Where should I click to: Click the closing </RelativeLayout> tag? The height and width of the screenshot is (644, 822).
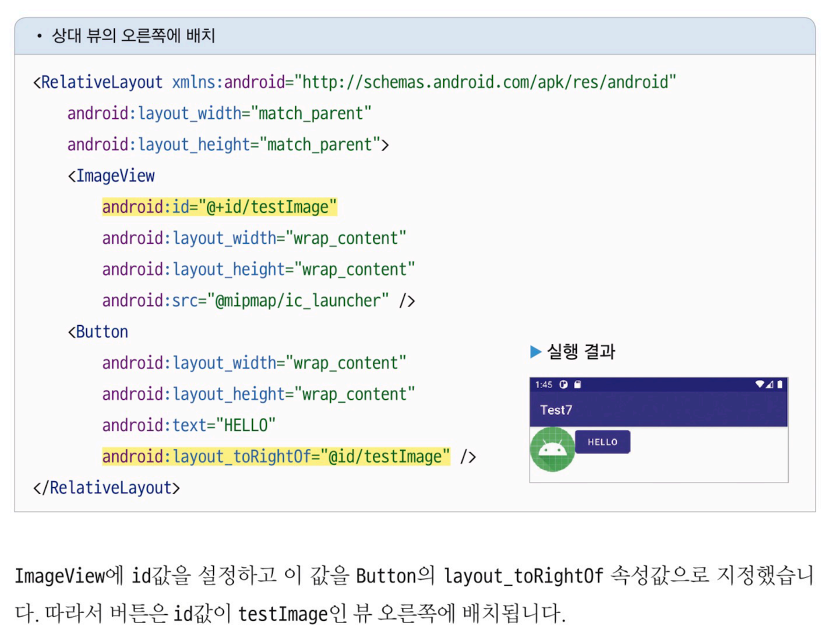tap(107, 488)
